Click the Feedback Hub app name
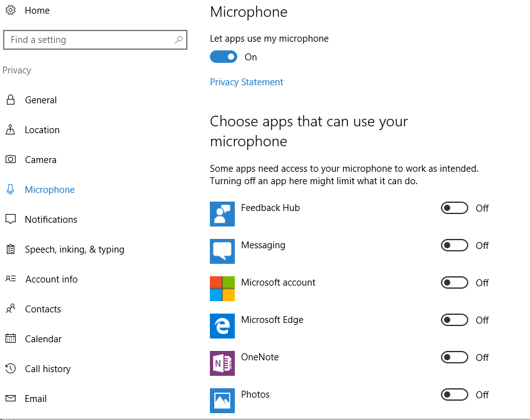The height and width of the screenshot is (420, 530). (270, 208)
